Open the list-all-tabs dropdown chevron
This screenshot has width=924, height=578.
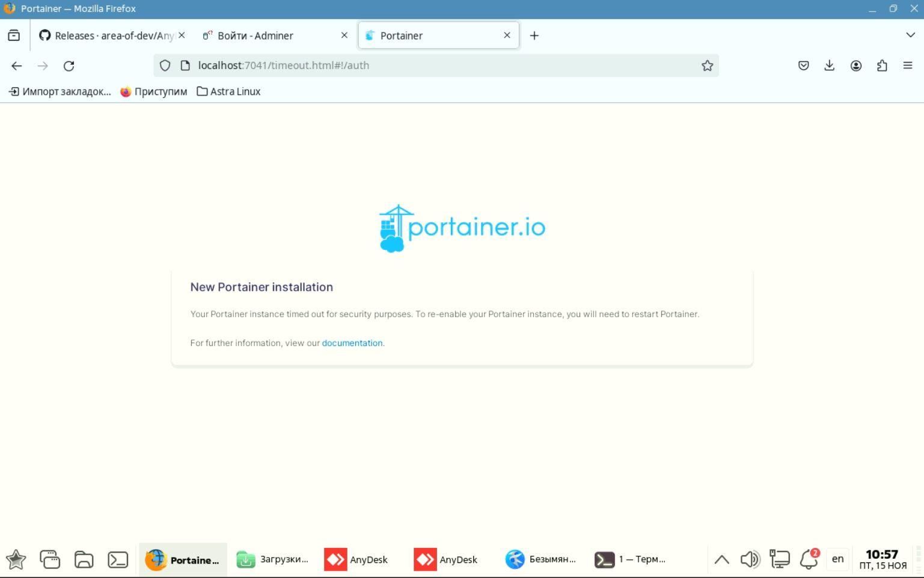[910, 35]
